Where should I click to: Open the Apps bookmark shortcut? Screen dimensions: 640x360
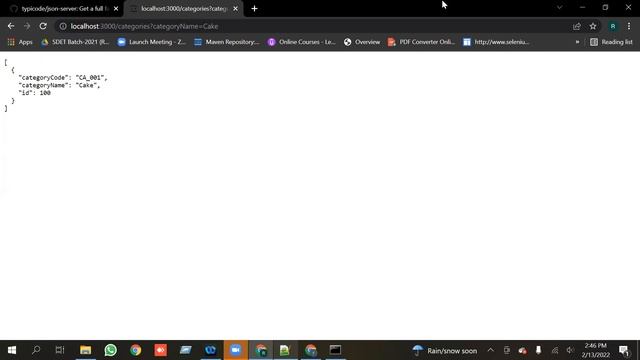tap(20, 42)
